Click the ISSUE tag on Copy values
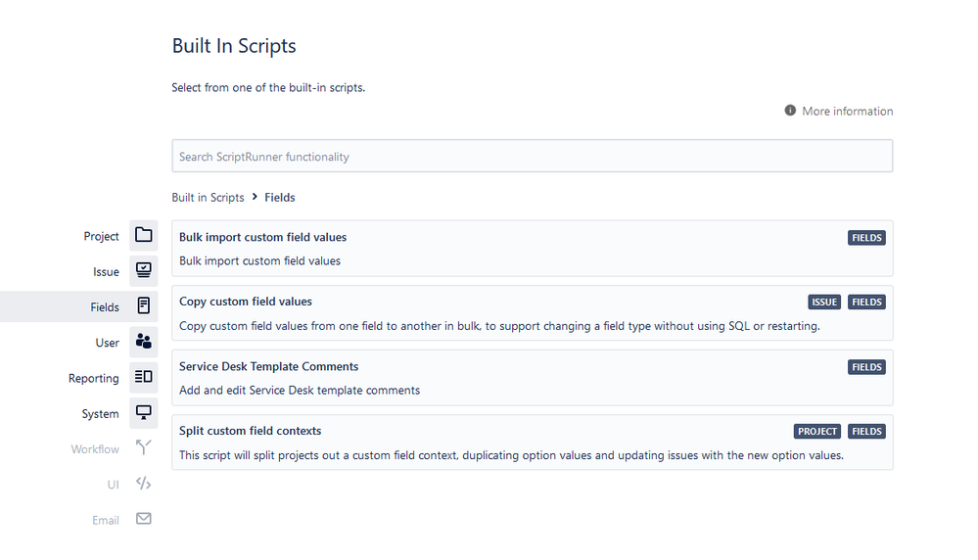This screenshot has height=560, width=978. click(824, 303)
